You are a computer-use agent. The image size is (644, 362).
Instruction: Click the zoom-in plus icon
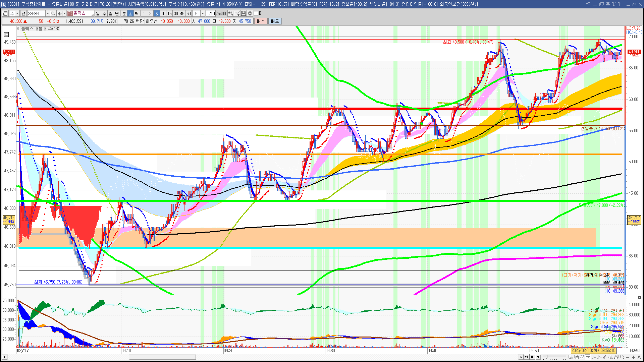633,357
